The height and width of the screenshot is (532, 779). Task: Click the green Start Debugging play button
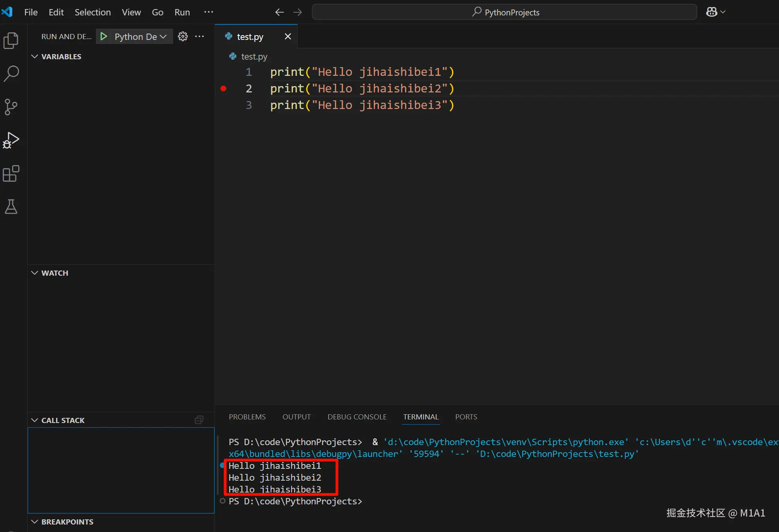pyautogui.click(x=103, y=36)
